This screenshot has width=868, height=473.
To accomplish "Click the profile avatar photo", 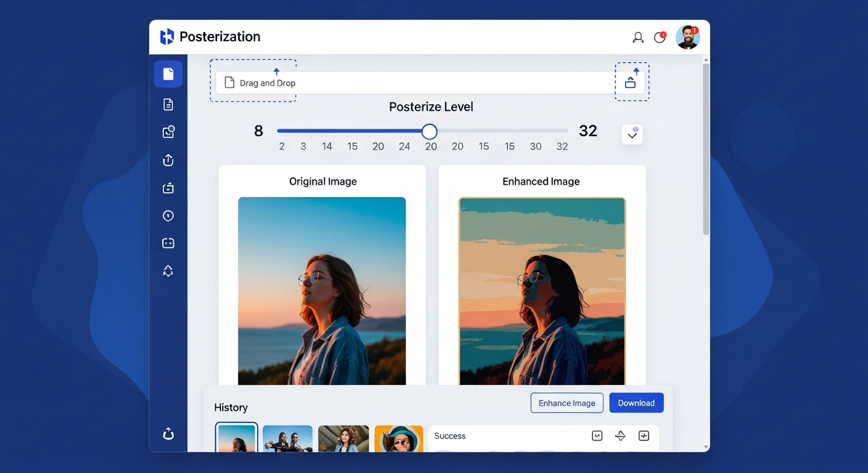I will pos(687,38).
